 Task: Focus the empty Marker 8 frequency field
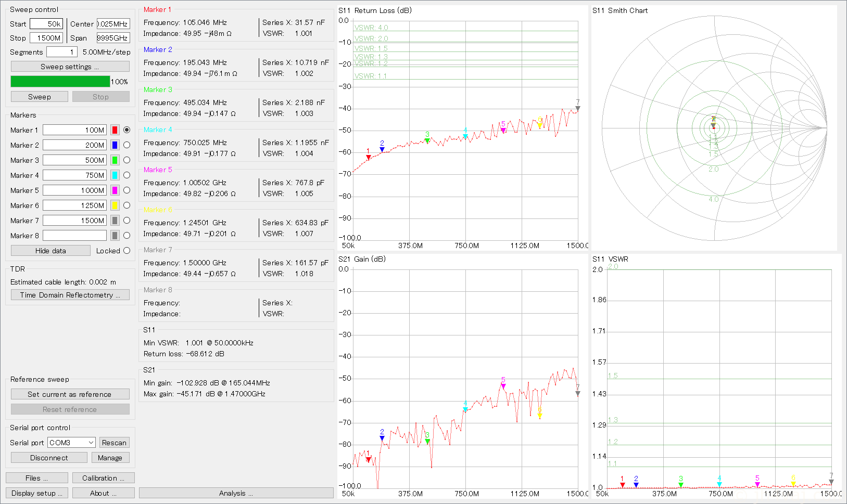tap(74, 236)
